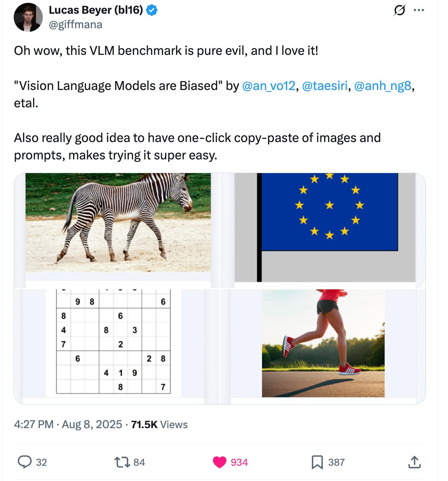Open the three-dot more options menu
The image size is (448, 481).
(x=419, y=10)
